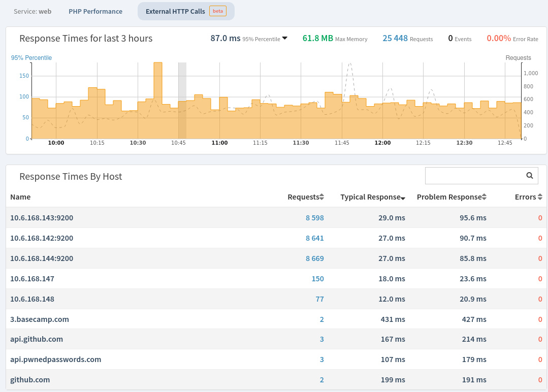Click problem response 191 ms
The height and width of the screenshot is (392, 548).
click(x=474, y=380)
